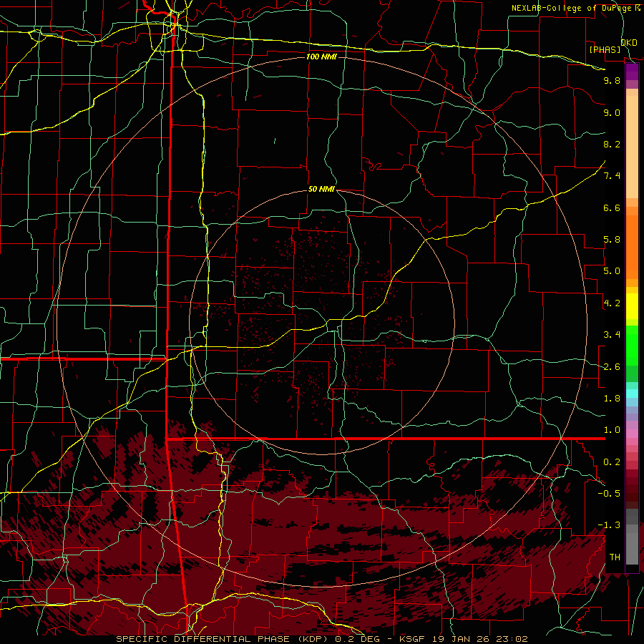This screenshot has width=644, height=644.
Task: Click the 5.0 color scale value
Action: pyautogui.click(x=612, y=271)
